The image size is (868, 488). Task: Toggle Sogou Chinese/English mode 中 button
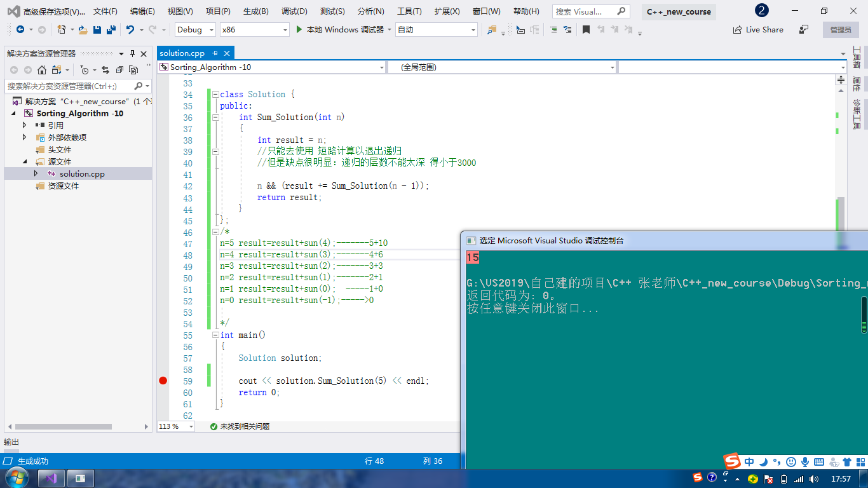tap(749, 462)
